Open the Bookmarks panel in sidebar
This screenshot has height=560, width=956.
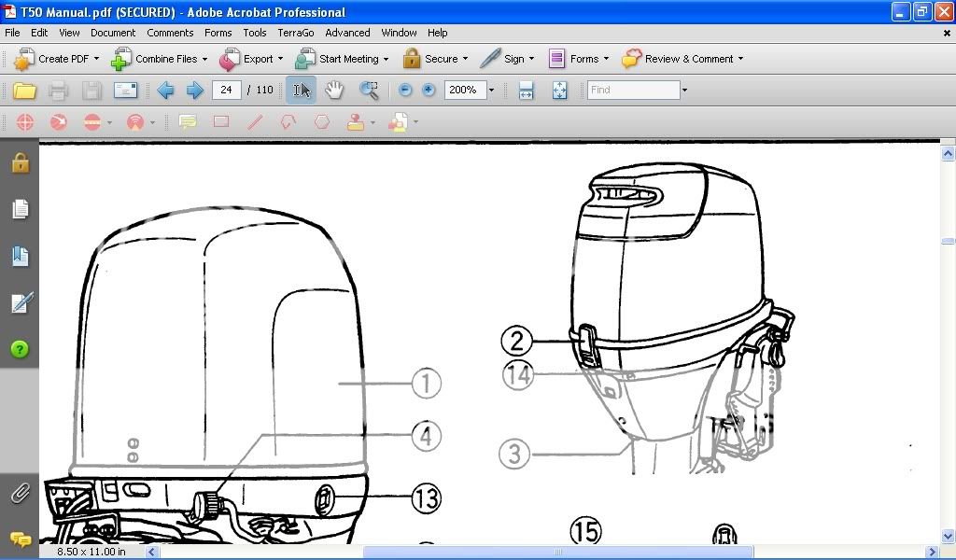pos(20,256)
